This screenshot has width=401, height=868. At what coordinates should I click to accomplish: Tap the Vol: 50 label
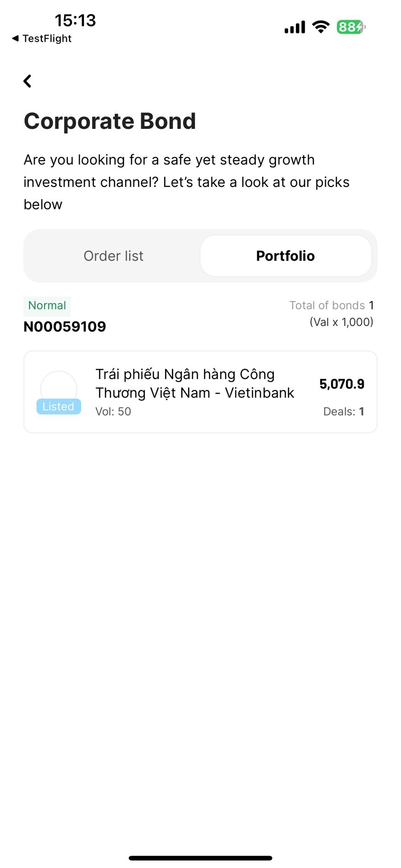pyautogui.click(x=113, y=412)
